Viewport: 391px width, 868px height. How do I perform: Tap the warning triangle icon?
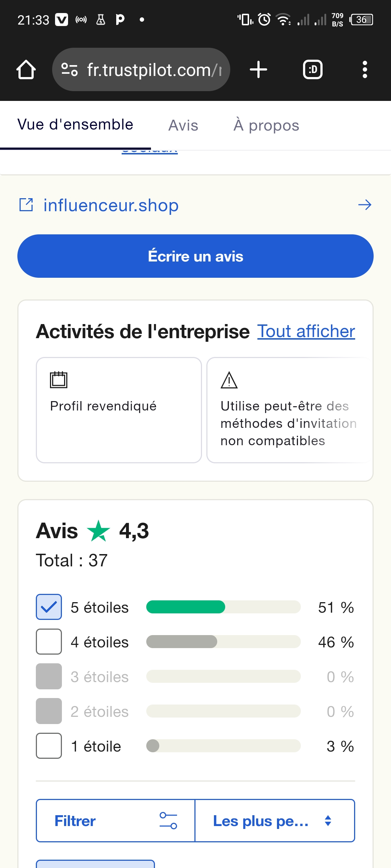(229, 380)
